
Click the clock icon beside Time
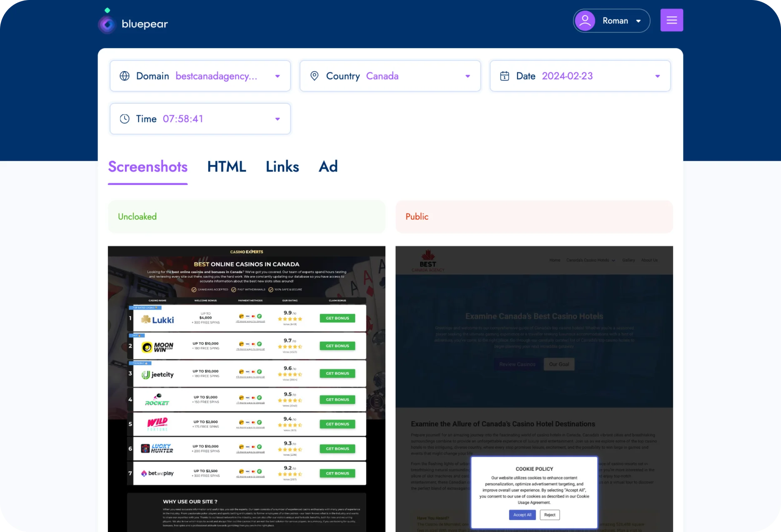[124, 119]
